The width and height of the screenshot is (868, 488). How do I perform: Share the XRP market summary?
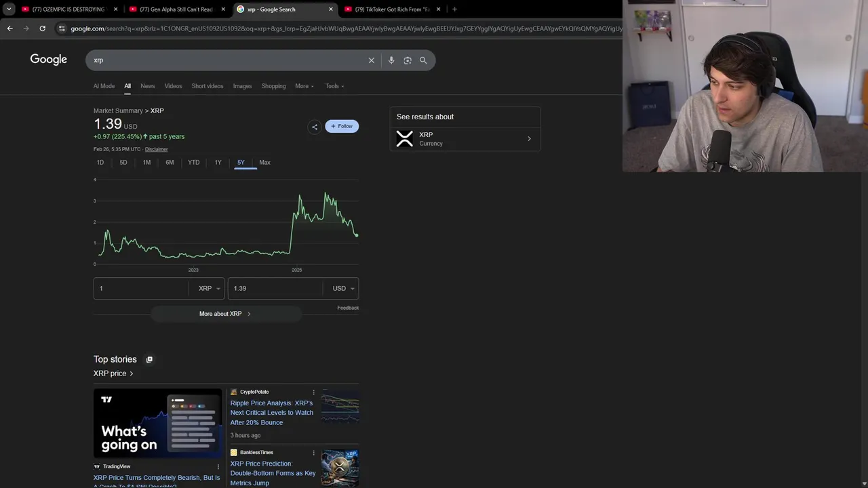(314, 127)
